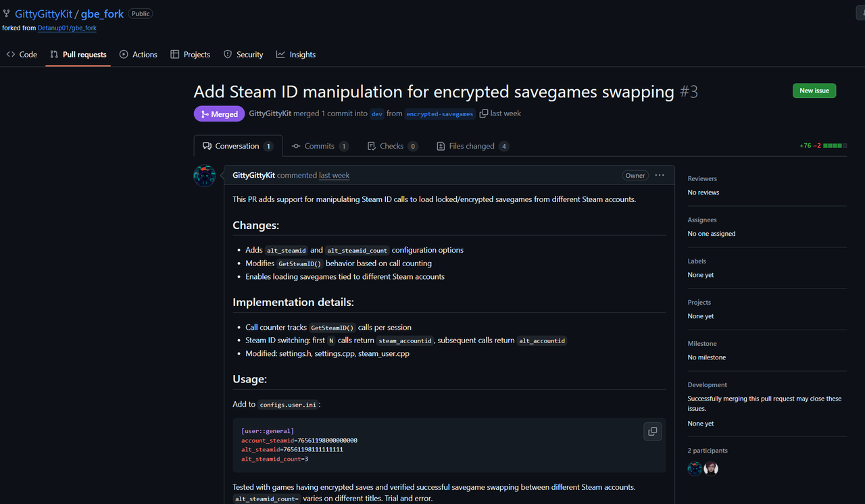
Task: Click the +76 −2 diff stat bar
Action: 822,145
